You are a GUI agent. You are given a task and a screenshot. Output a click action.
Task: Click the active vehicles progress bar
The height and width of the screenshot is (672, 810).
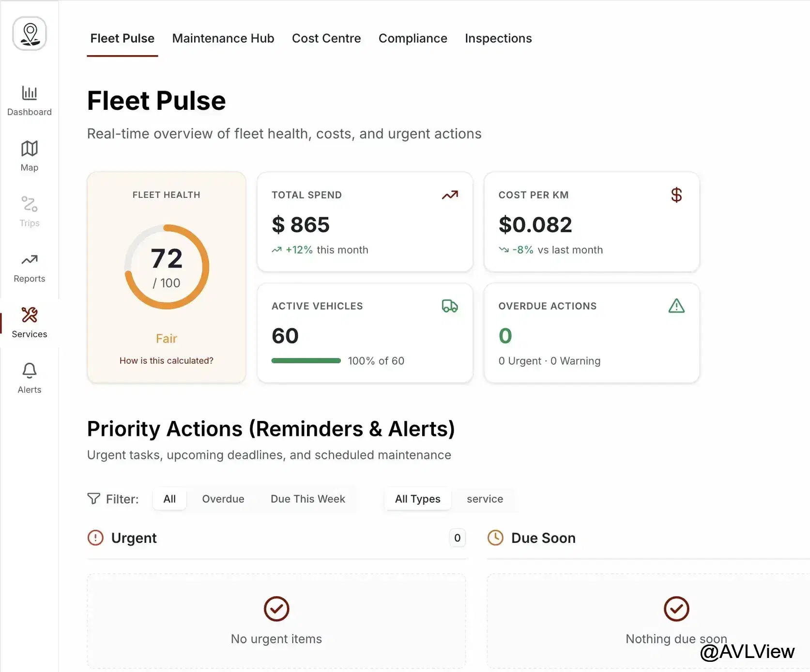tap(306, 361)
